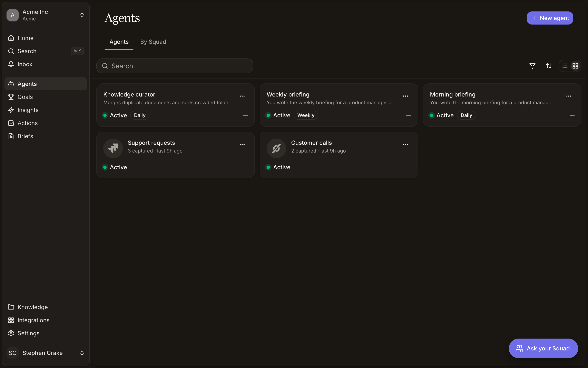Expand the Acme Inc workspace switcher
This screenshot has width=588, height=368.
(x=46, y=15)
